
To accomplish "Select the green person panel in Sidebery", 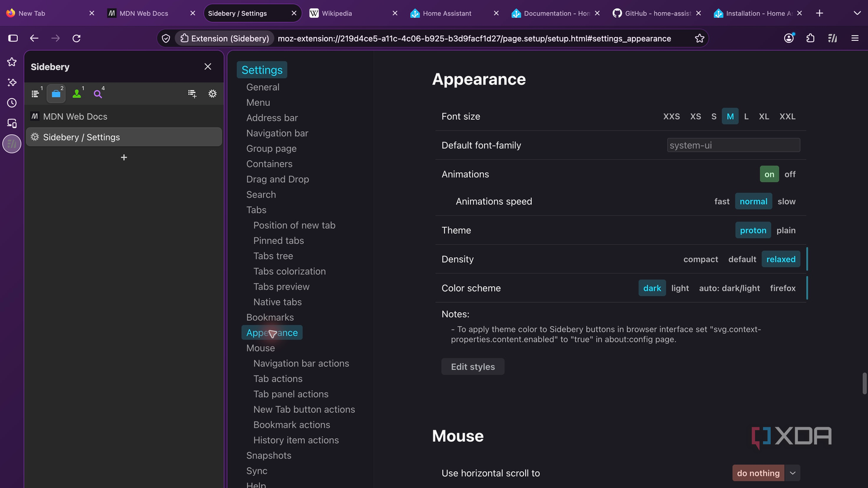I will (x=77, y=94).
